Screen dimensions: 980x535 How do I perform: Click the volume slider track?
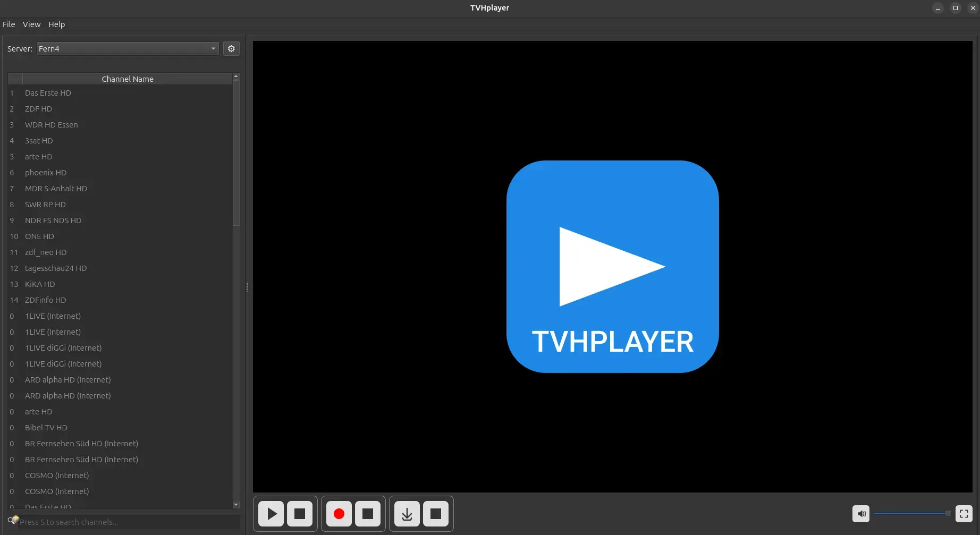coord(909,514)
